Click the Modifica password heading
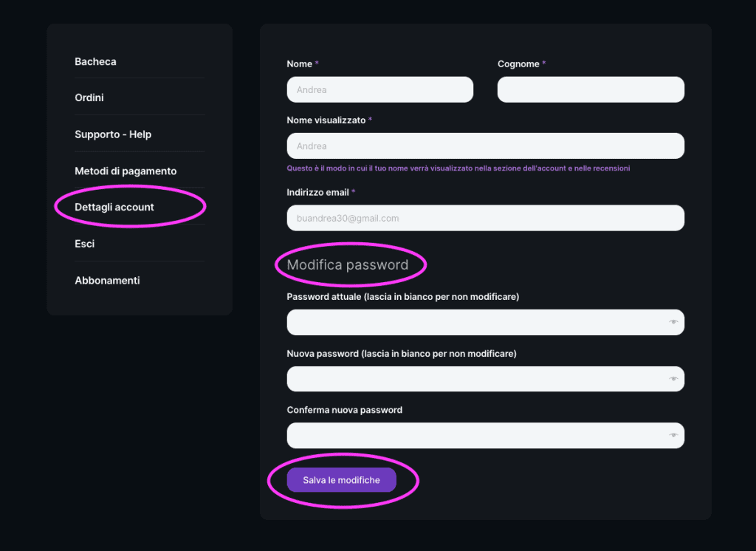This screenshot has height=551, width=756. click(348, 265)
